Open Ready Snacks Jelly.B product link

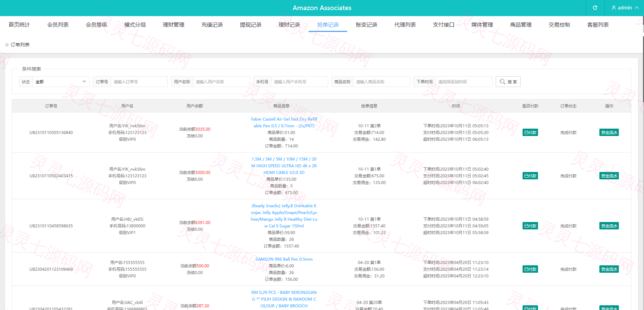[x=284, y=216]
